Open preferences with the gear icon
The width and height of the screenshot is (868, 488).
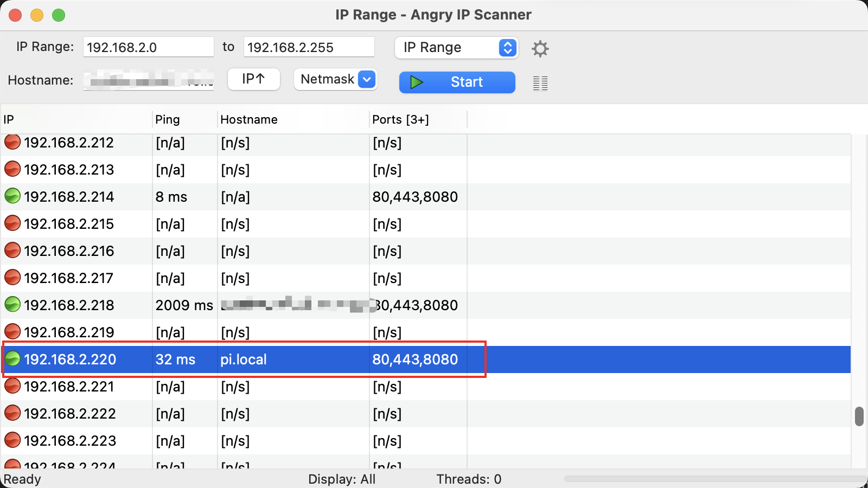coord(540,49)
